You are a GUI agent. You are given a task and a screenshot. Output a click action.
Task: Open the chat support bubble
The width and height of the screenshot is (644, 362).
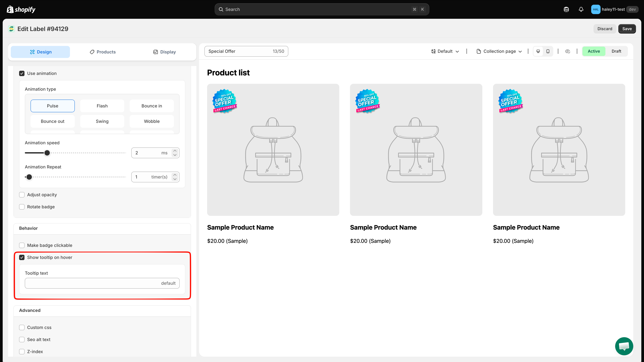624,346
